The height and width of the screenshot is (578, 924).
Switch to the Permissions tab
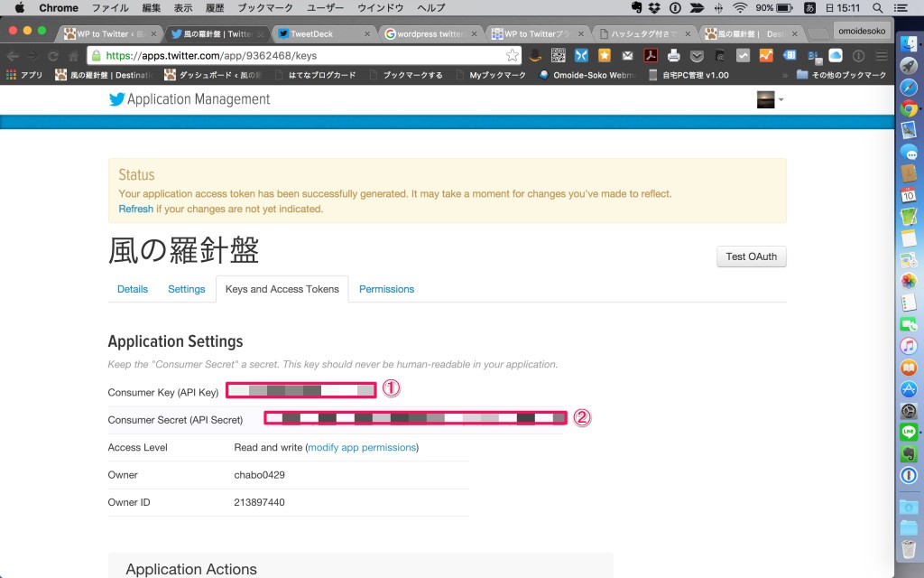click(386, 289)
